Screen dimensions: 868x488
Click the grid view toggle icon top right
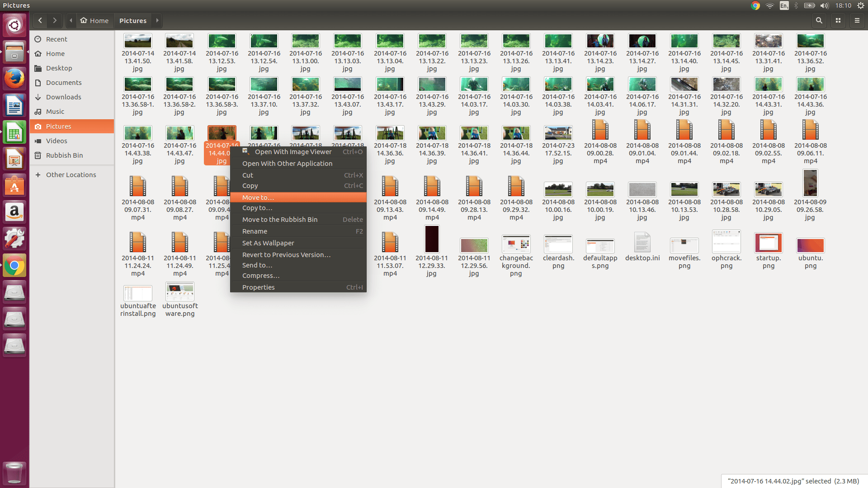(838, 21)
